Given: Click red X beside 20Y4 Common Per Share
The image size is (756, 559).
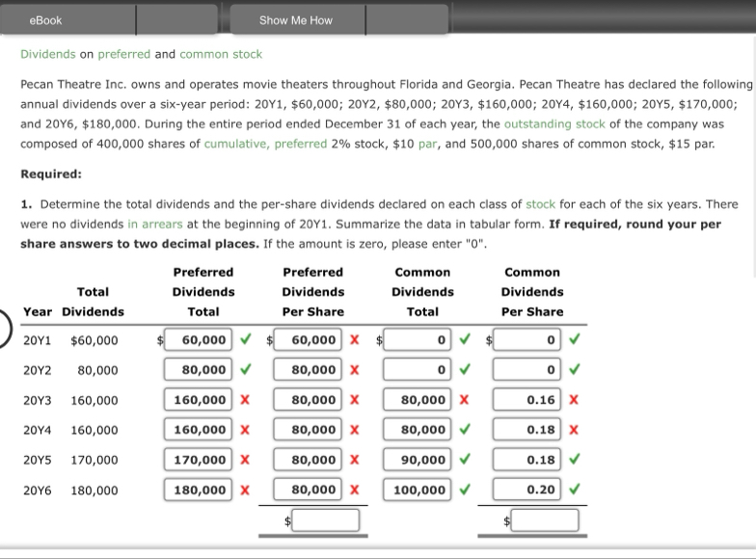Looking at the screenshot, I should pos(574,430).
